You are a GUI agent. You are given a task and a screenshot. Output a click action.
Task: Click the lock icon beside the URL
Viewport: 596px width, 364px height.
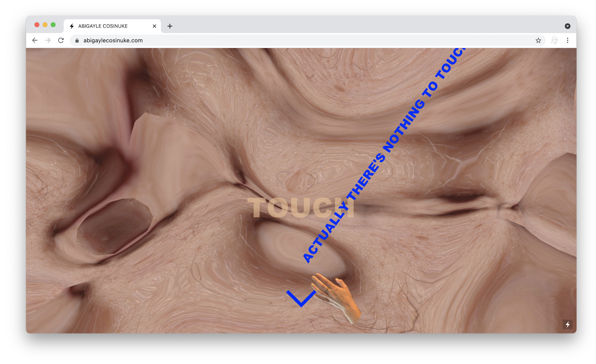(x=77, y=40)
